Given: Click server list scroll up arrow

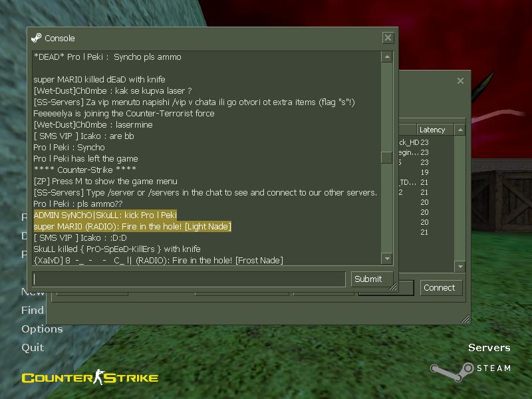Looking at the screenshot, I should [x=460, y=130].
